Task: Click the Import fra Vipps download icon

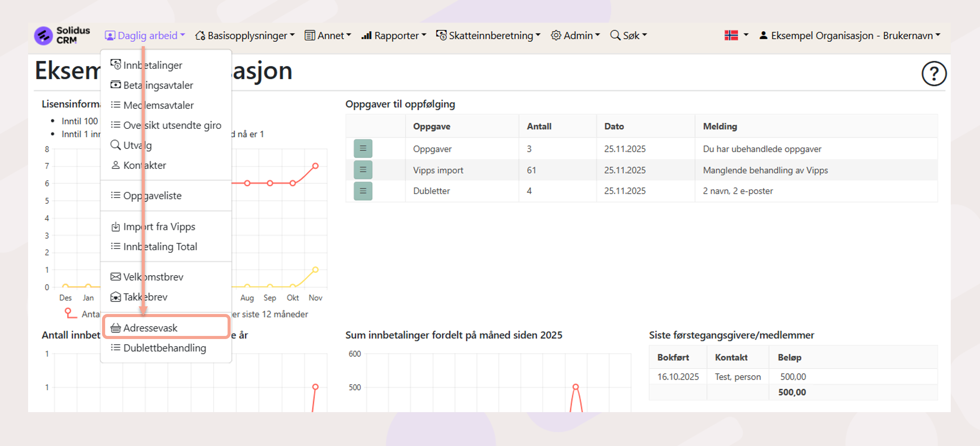Action: [x=116, y=227]
